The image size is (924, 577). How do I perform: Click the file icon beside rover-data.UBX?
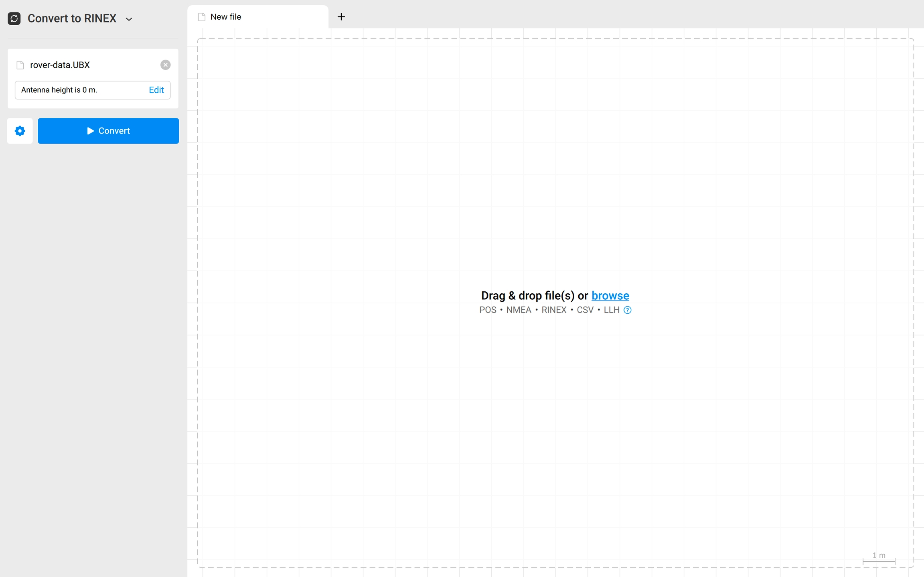(20, 65)
